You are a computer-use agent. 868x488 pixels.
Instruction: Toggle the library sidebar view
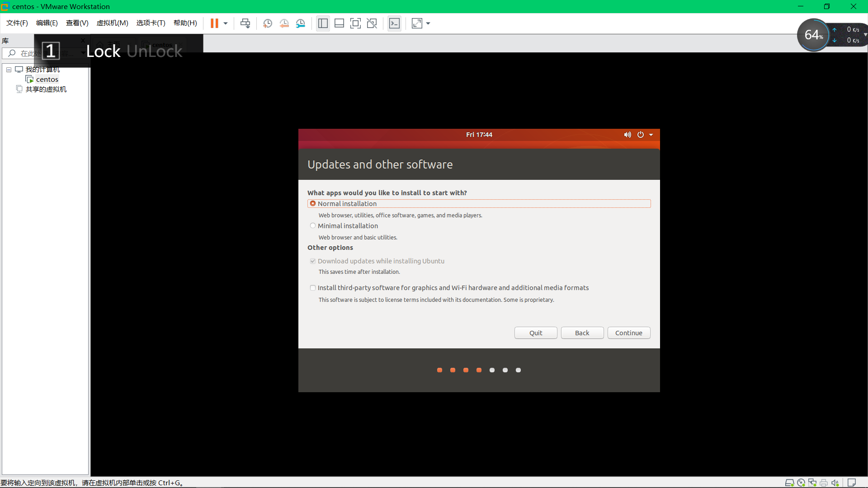point(323,23)
